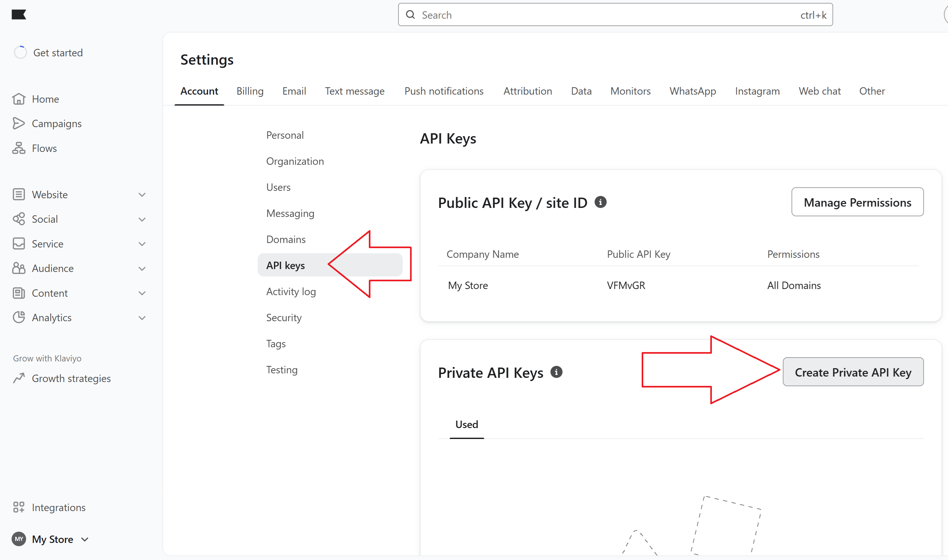948x560 pixels.
Task: Open Campaigns via paper-plane icon
Action: (x=18, y=123)
